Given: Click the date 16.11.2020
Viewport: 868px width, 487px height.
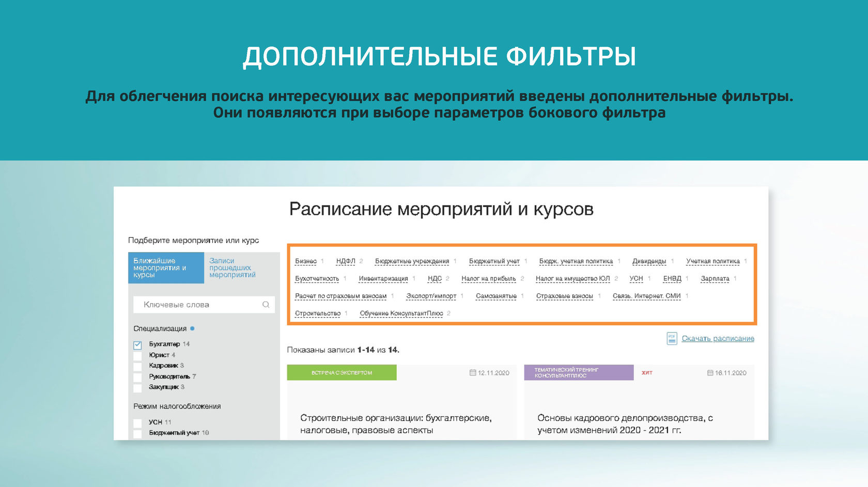Looking at the screenshot, I should 731,373.
